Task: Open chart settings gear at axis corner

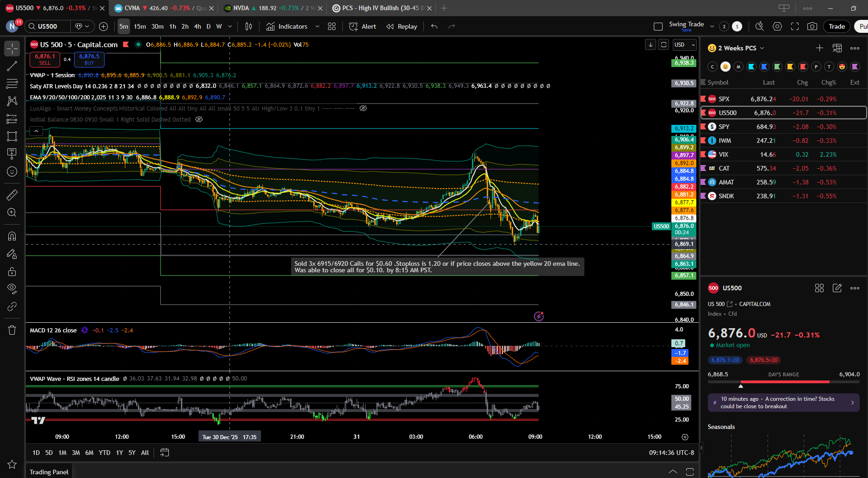Action: coord(685,437)
